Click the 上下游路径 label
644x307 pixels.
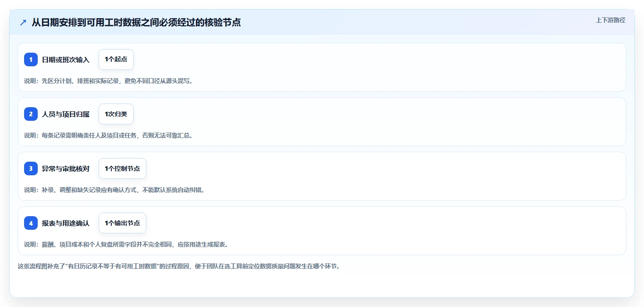[x=611, y=20]
